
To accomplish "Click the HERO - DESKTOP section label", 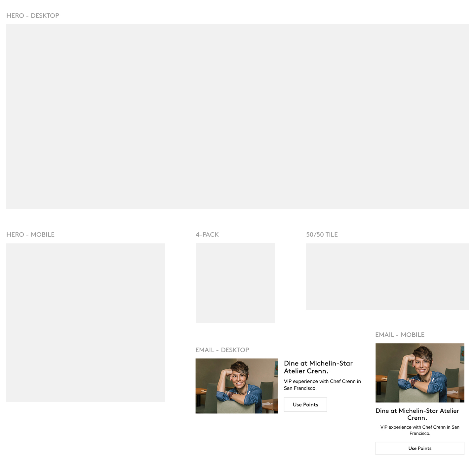I will point(33,16).
